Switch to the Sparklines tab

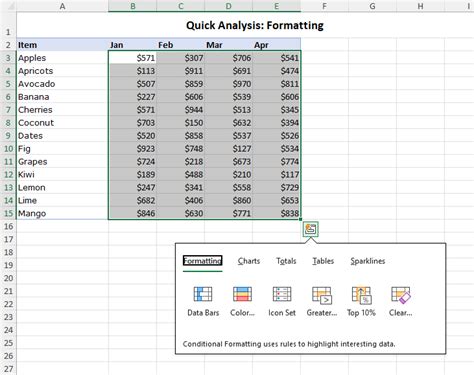pyautogui.click(x=368, y=261)
